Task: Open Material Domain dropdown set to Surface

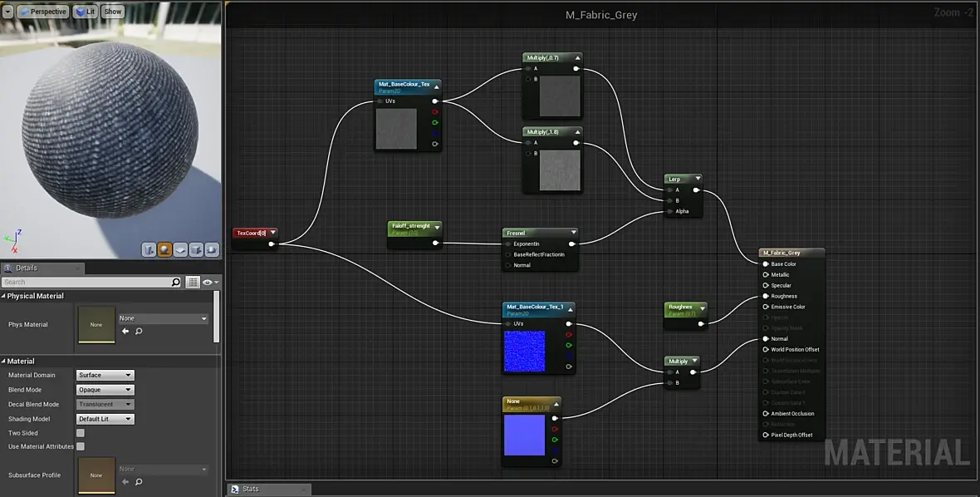Action: [105, 375]
